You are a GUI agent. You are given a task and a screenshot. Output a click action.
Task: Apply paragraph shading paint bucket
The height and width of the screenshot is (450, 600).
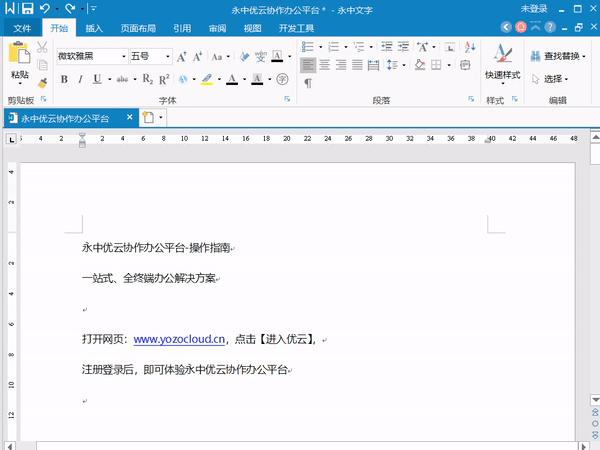tap(420, 65)
